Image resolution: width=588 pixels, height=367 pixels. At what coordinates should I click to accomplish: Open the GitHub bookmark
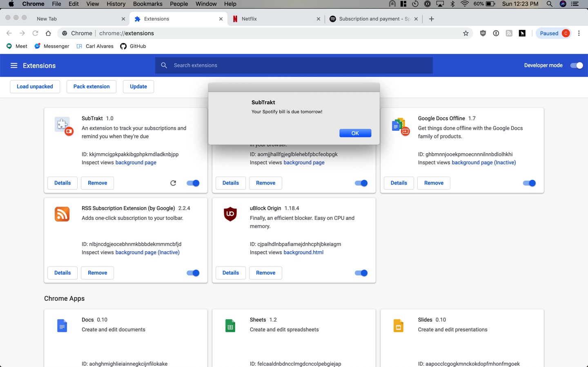(x=133, y=46)
